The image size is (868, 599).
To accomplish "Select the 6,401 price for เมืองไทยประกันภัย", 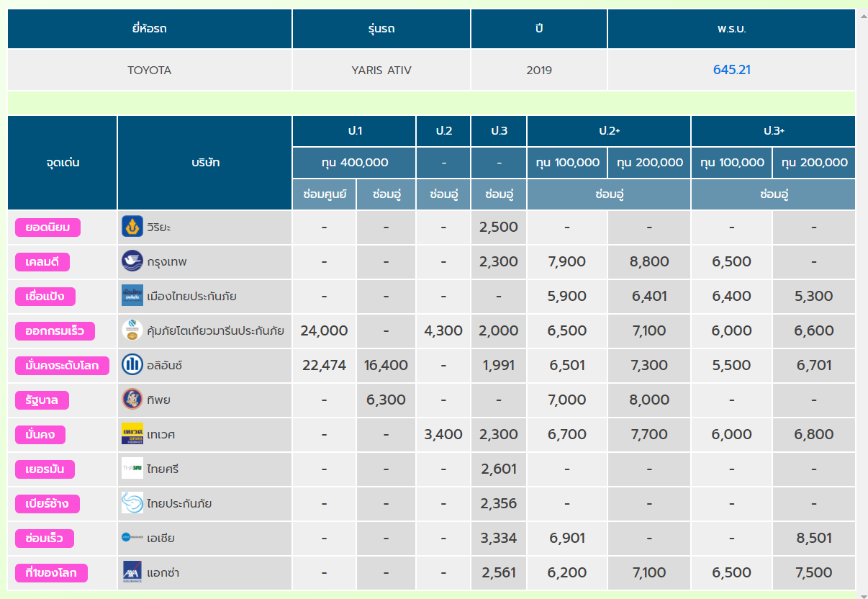I will pos(649,296).
